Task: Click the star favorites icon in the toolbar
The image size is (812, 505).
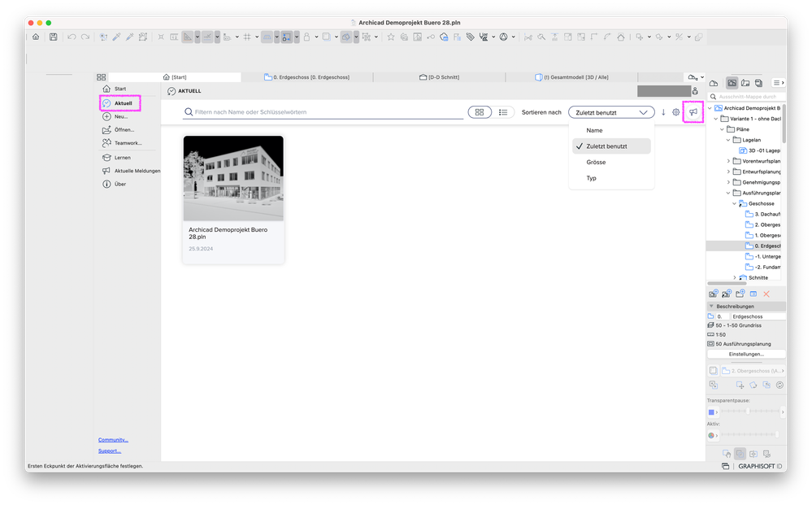Action: [x=391, y=37]
